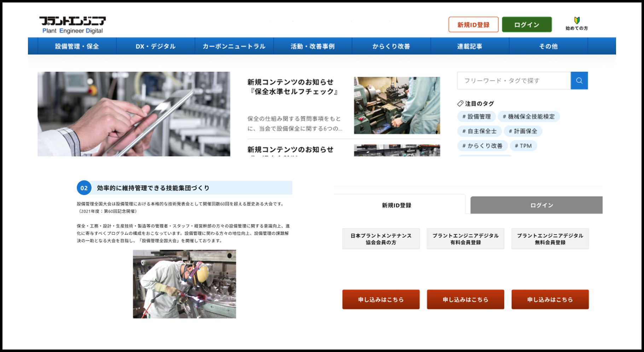Open the DX・デジタル menu
Screen dimensions: 644x352
pyautogui.click(x=156, y=46)
